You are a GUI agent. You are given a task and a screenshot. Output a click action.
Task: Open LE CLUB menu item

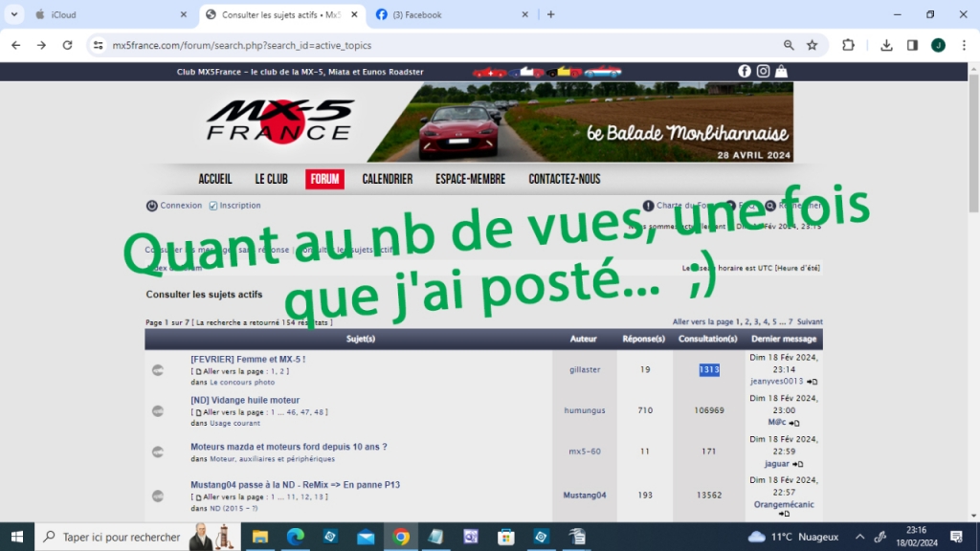(x=271, y=179)
